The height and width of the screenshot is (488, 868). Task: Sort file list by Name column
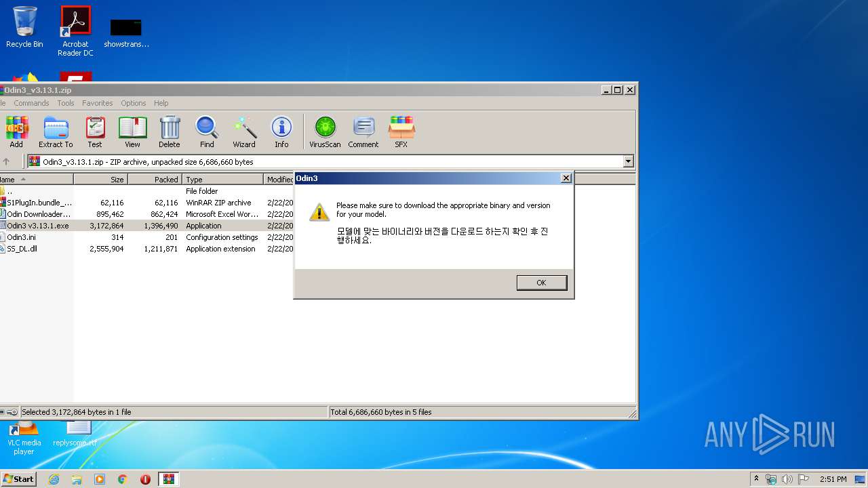(37, 180)
